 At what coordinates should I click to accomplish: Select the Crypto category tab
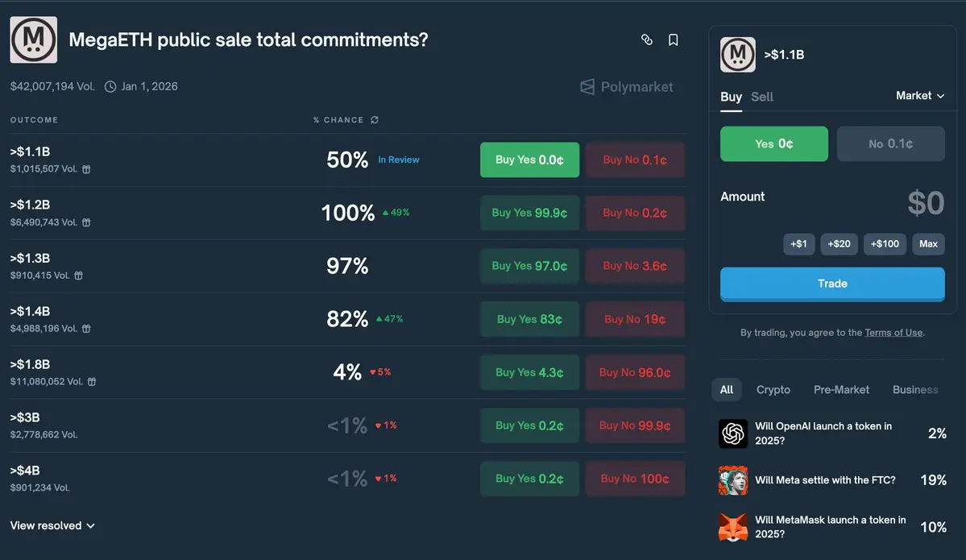point(773,390)
